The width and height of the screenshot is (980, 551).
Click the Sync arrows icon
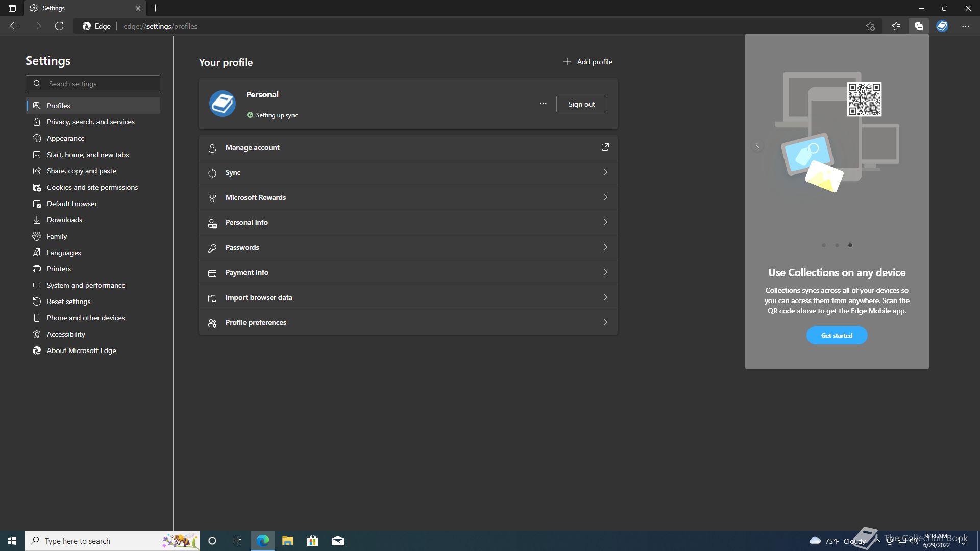pyautogui.click(x=212, y=173)
